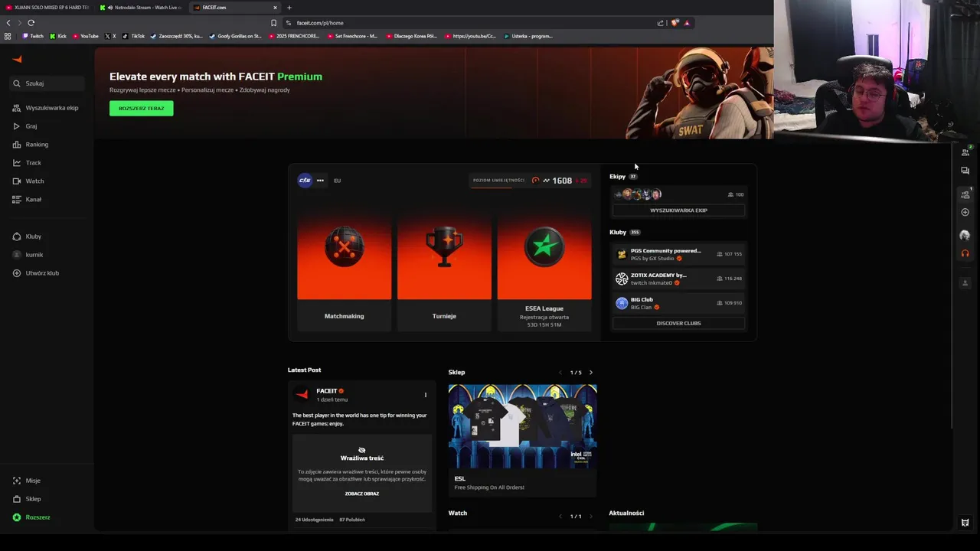Go to next Sklep slide
Viewport: 980px width, 551px height.
(590, 373)
